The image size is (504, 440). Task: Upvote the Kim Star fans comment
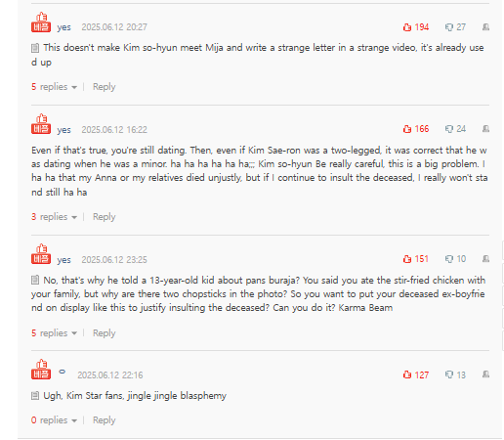pyautogui.click(x=416, y=374)
